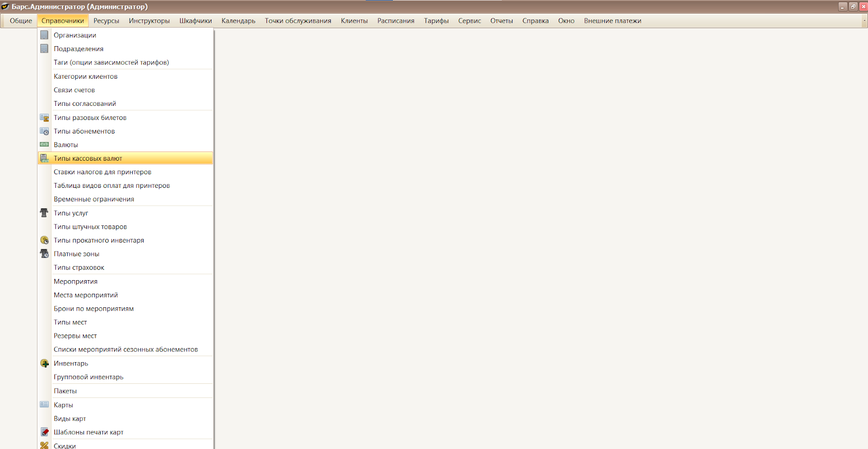Viewport: 868px width, 449px height.
Task: Open the Инструкторы menu
Action: [149, 21]
